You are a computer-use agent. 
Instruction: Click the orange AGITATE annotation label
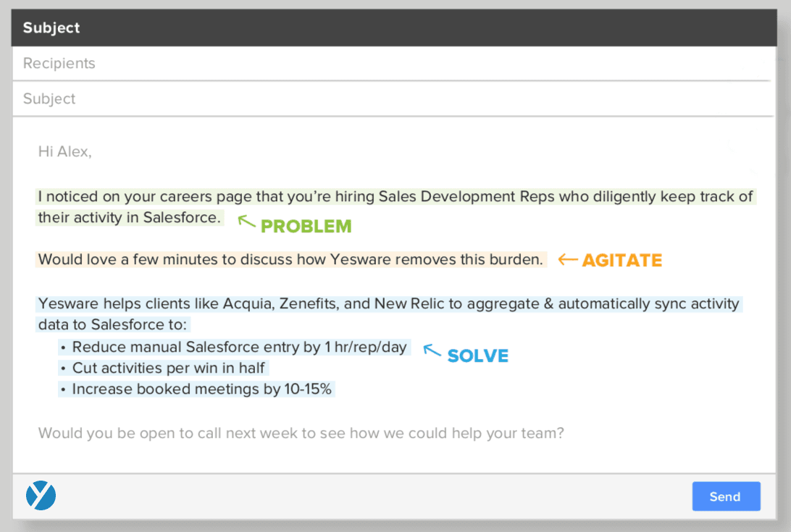coord(621,261)
